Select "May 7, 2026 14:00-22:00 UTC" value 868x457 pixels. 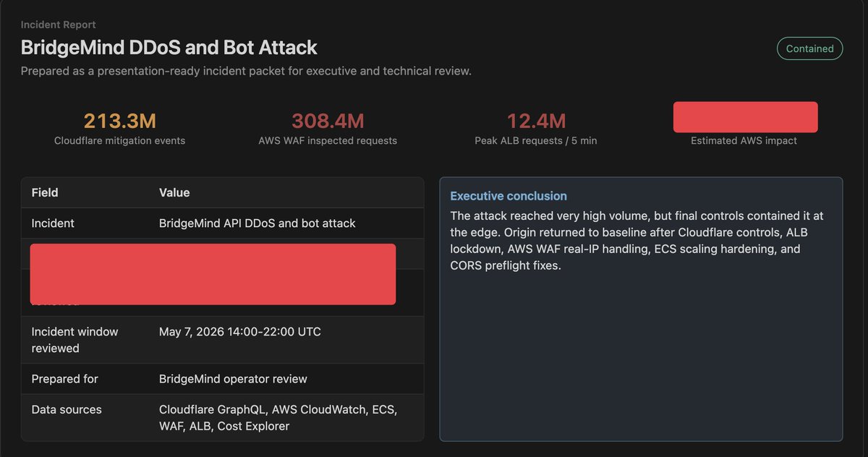click(x=240, y=332)
